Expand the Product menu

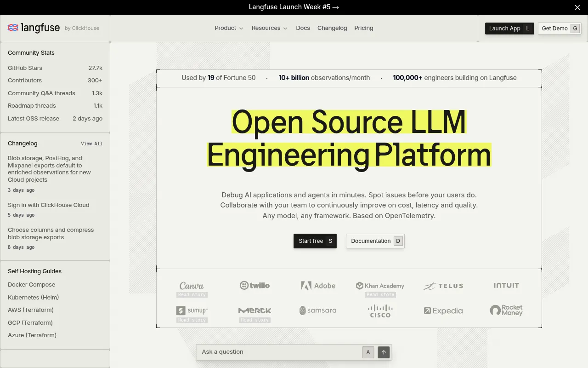(x=229, y=28)
